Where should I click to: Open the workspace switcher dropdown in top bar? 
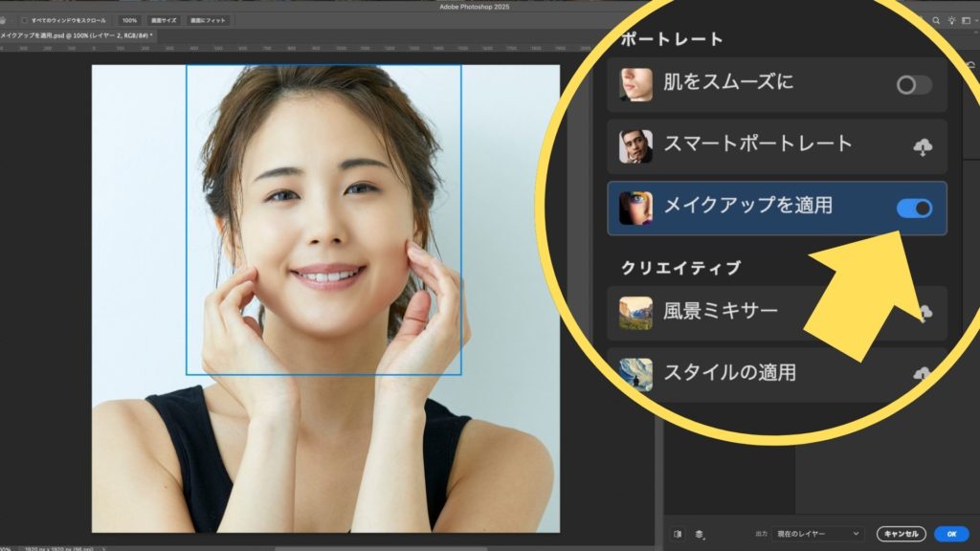pyautogui.click(x=969, y=20)
